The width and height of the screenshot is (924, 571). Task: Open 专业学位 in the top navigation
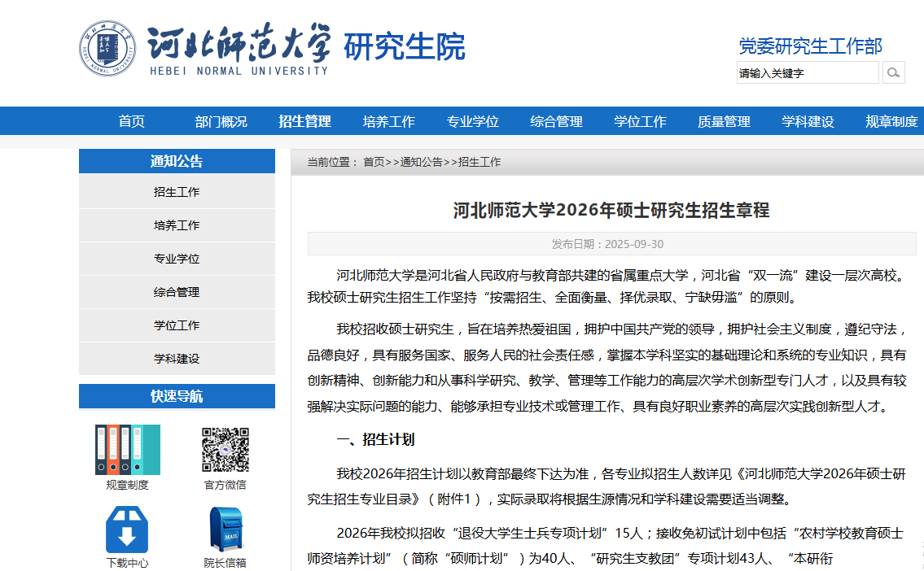[472, 121]
